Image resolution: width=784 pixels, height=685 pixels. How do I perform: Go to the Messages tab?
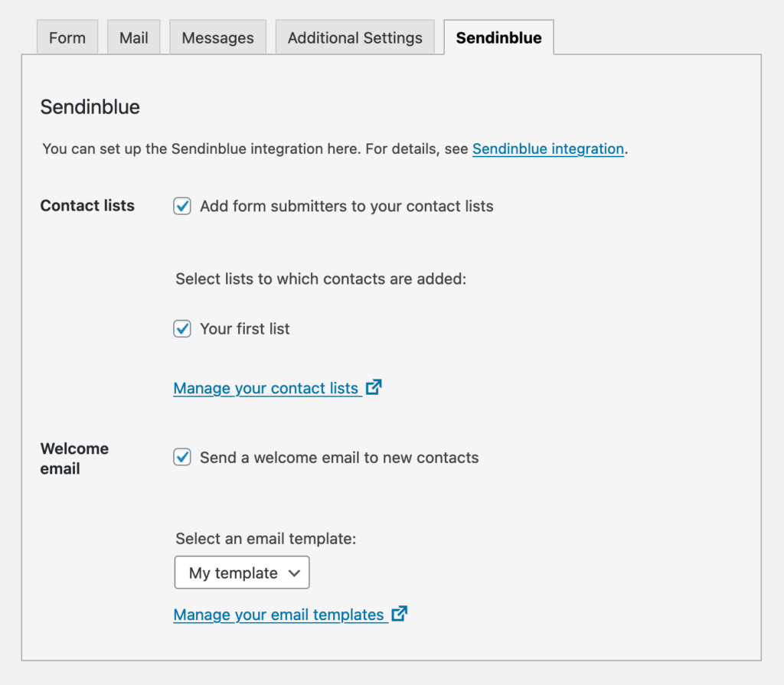217,38
